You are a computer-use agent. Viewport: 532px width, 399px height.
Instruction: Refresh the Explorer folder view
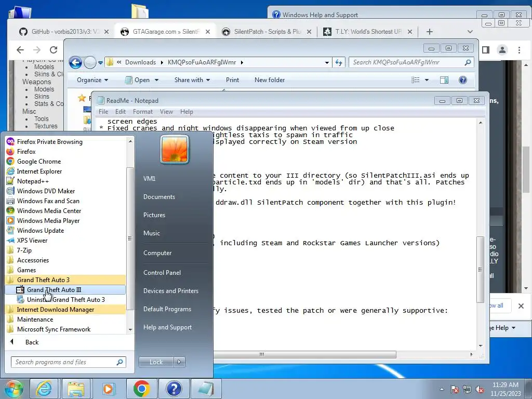click(x=339, y=62)
